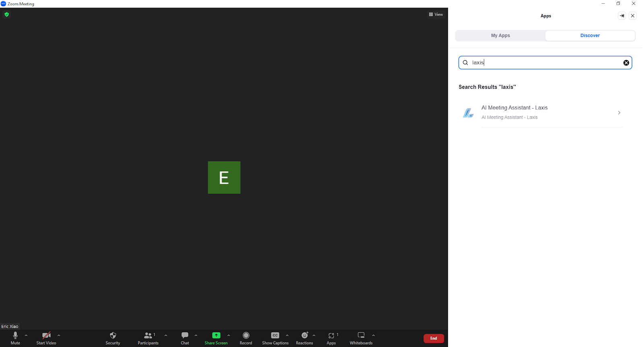Toggle Show Captions CC button

tap(275, 338)
